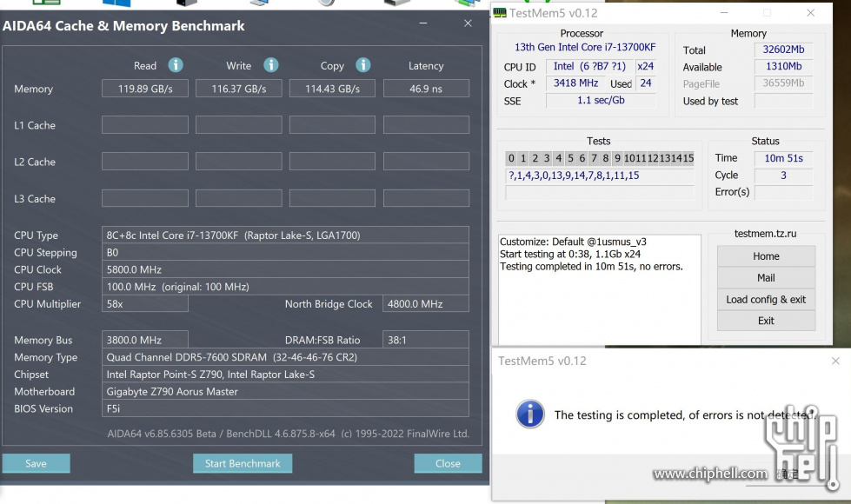Close the TestMem5 completion dialog
This screenshot has width=851, height=504.
point(835,361)
